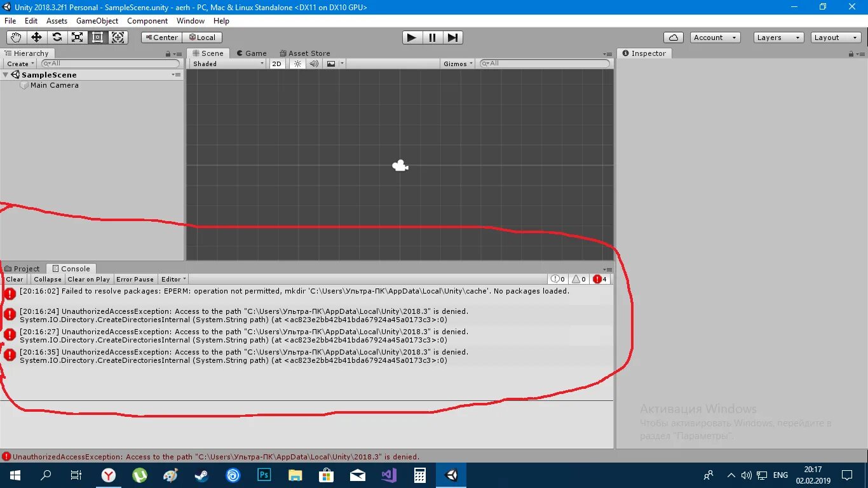The width and height of the screenshot is (868, 488).
Task: Start Play mode
Action: (x=412, y=37)
